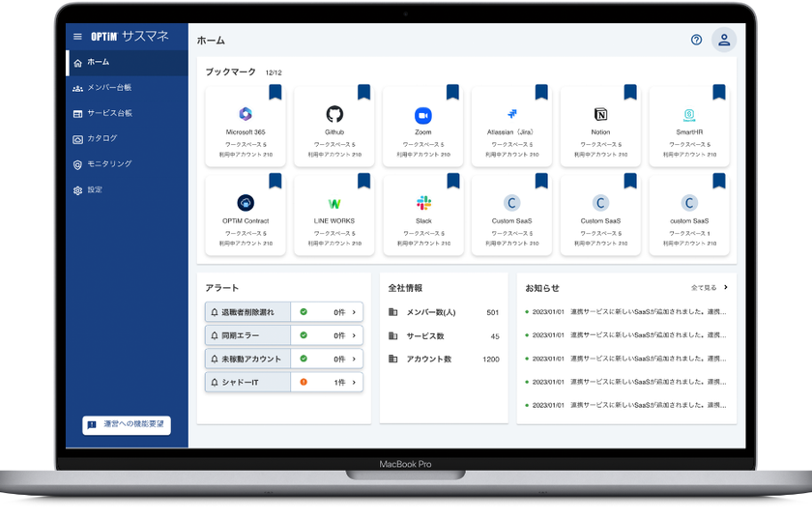Click the シャドーIT alert label
812x518 pixels.
pos(241,382)
